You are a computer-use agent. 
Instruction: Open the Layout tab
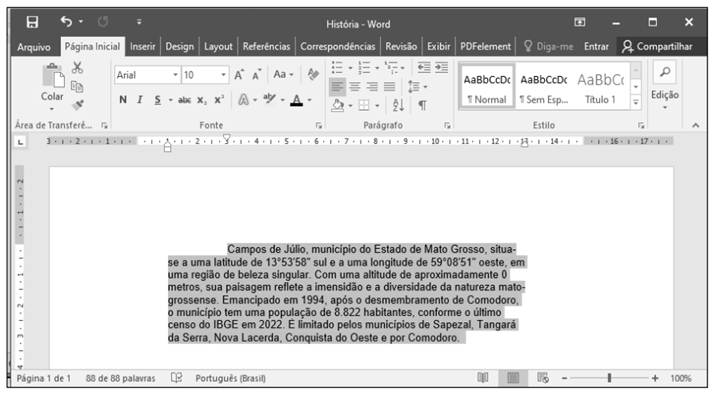tap(218, 46)
